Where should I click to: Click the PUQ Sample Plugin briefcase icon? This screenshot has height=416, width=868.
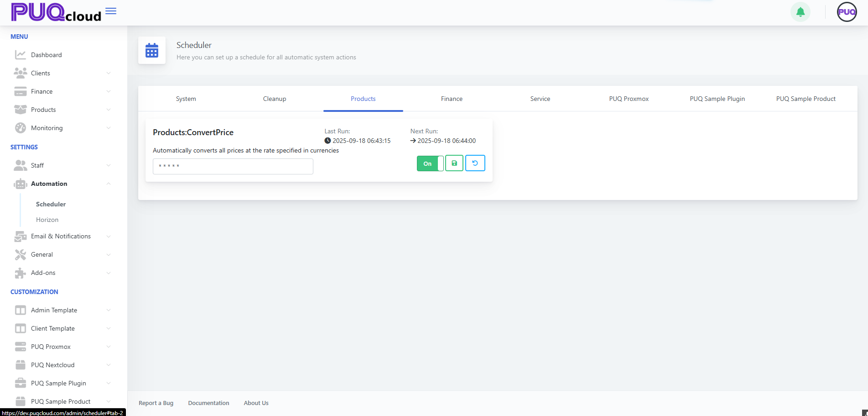(x=21, y=383)
